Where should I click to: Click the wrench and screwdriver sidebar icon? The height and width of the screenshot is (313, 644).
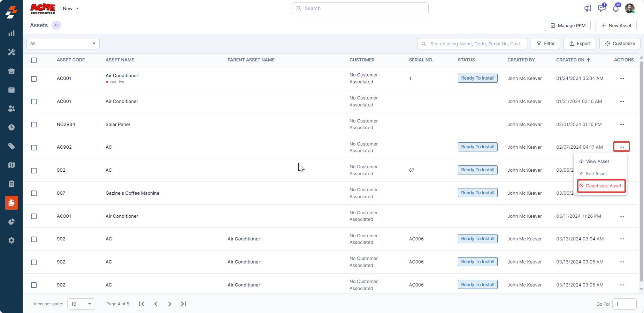[11, 52]
